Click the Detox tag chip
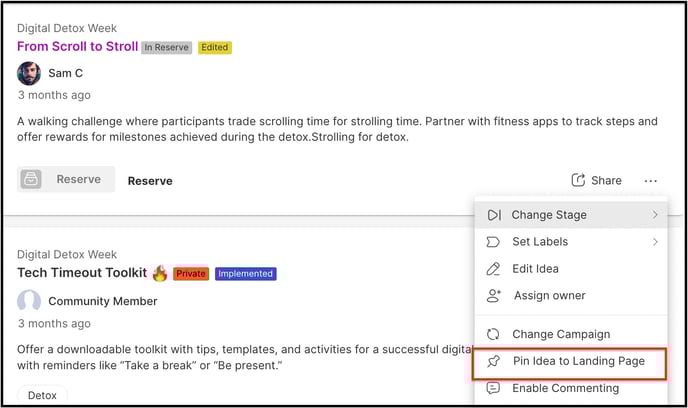The image size is (688, 408). click(x=42, y=395)
